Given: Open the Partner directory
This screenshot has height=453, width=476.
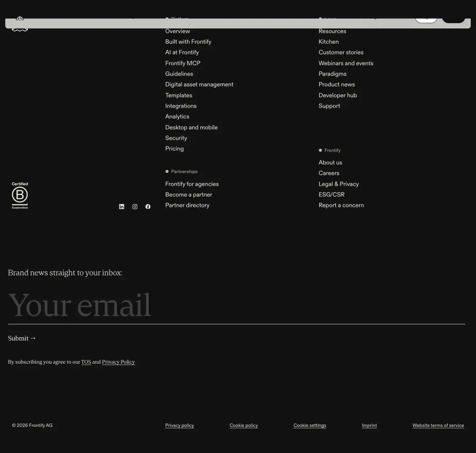Looking at the screenshot, I should (187, 205).
